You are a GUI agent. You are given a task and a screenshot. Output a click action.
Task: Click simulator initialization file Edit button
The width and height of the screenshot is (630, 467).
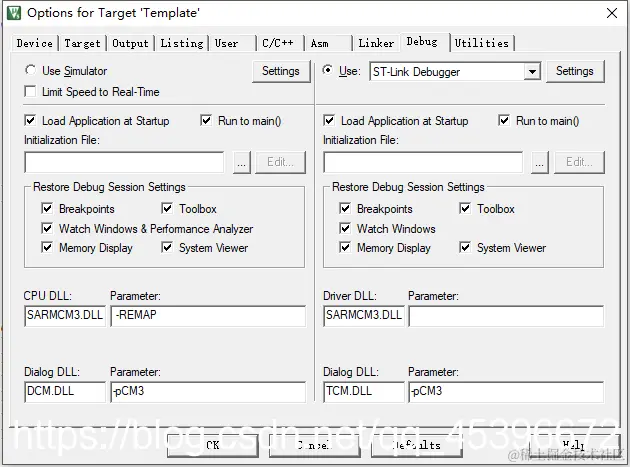[280, 162]
